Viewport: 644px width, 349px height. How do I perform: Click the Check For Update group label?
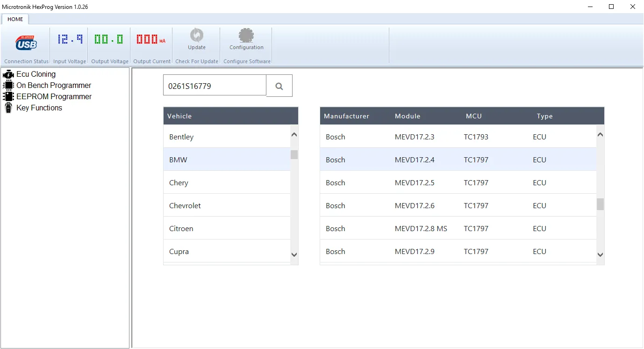(197, 61)
